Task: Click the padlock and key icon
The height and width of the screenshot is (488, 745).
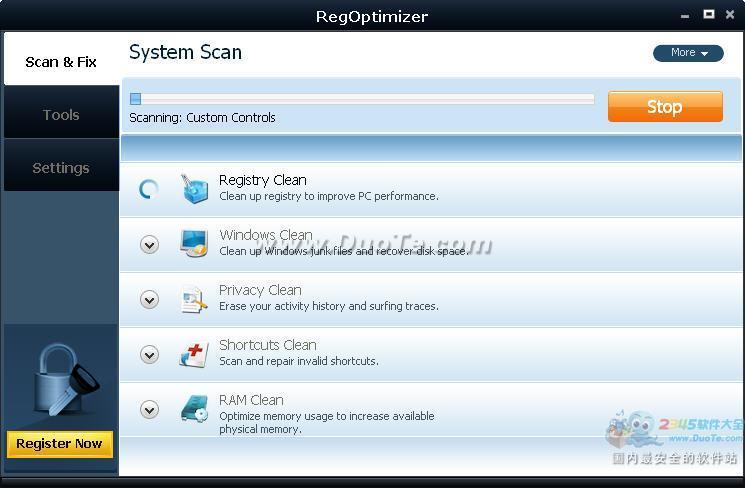Action: point(65,380)
